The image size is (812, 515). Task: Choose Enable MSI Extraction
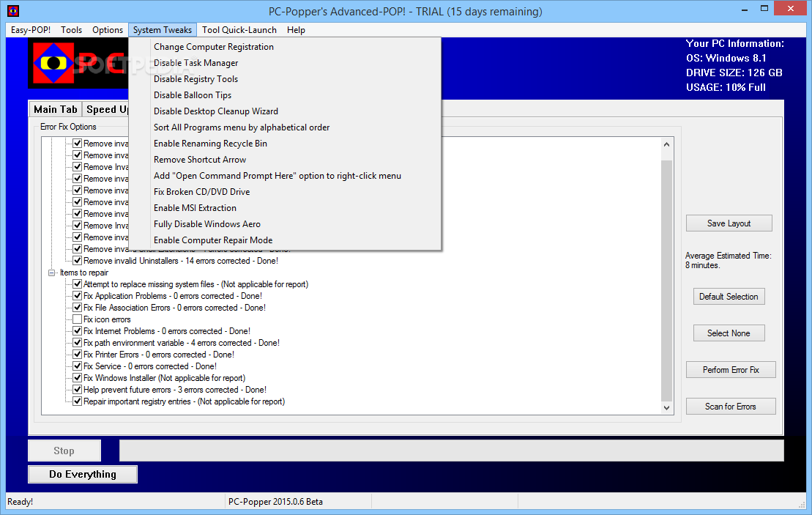tap(285, 207)
